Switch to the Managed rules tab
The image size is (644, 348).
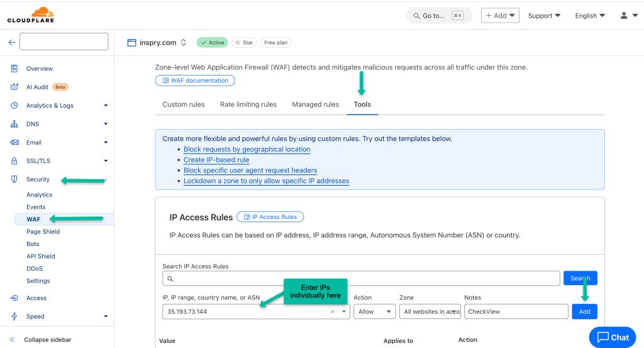315,104
